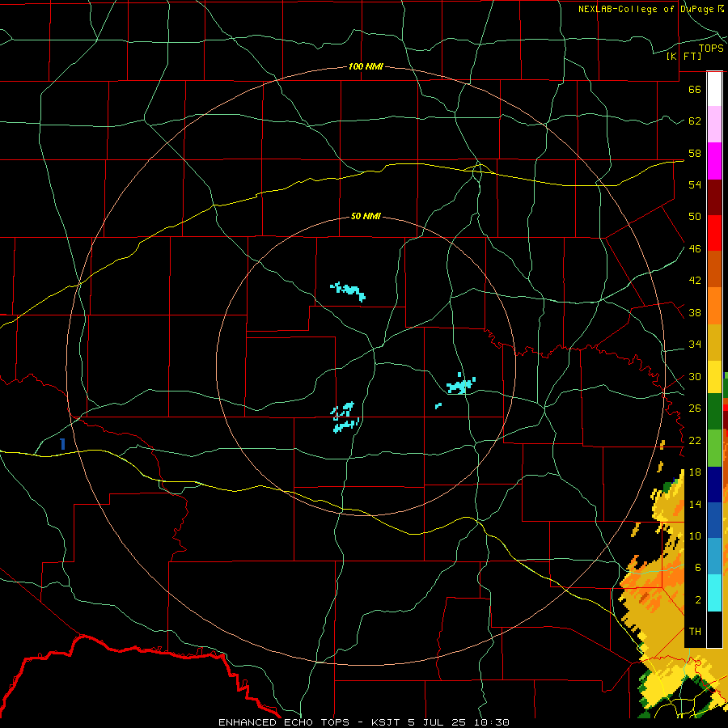Viewport: 728px width, 728px height.
Task: Select the bright red legend swatch
Action: click(714, 233)
